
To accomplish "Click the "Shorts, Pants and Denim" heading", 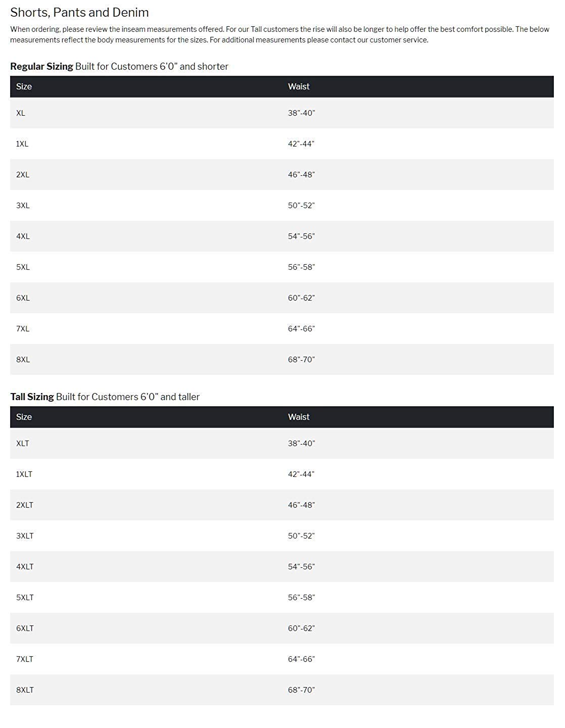I will (79, 13).
